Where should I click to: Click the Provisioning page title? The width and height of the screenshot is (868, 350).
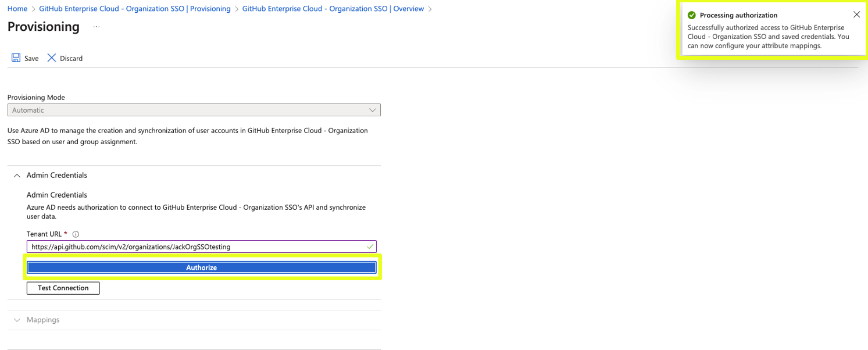pos(44,27)
